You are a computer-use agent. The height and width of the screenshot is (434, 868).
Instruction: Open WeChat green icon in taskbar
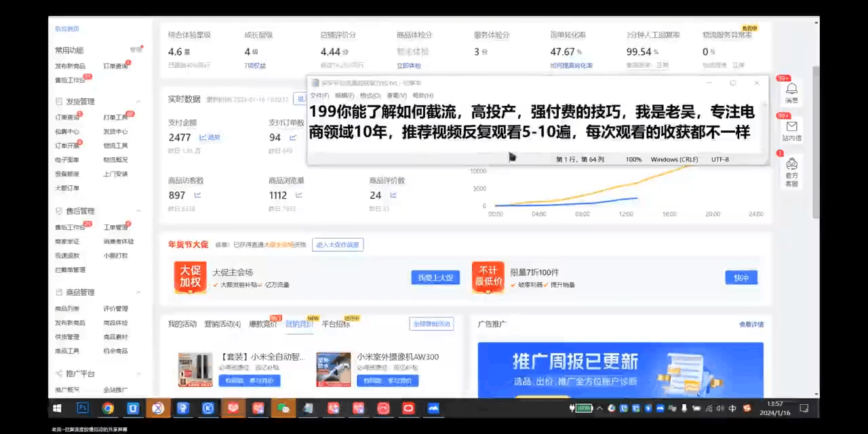(283, 408)
